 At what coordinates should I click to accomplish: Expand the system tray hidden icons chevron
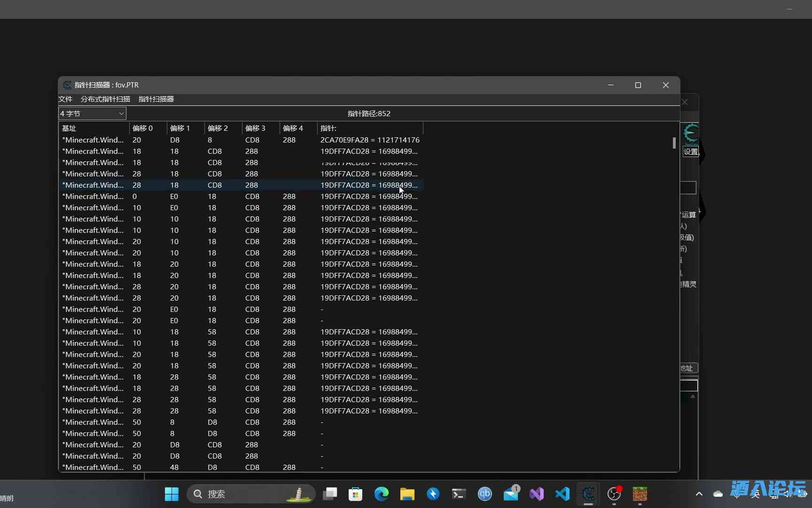(x=699, y=494)
